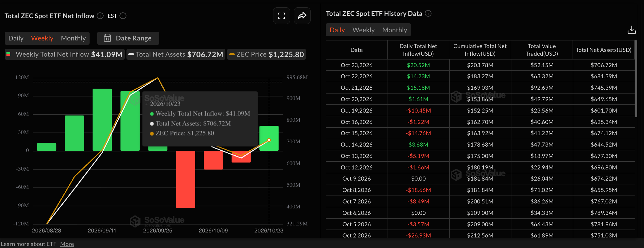Screen dimensions: 644x248
Task: Open info icon beside Total ZEC Spot ETF Net Inflow
Action: tap(100, 16)
